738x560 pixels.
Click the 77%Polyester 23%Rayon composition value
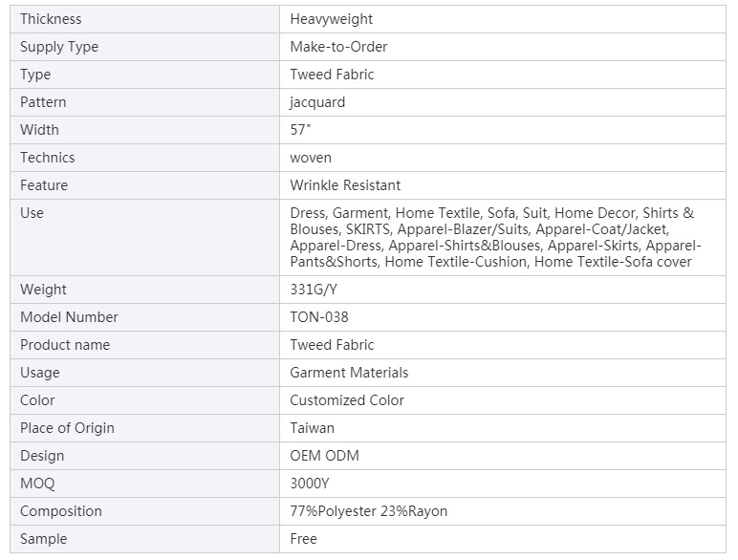pyautogui.click(x=369, y=511)
